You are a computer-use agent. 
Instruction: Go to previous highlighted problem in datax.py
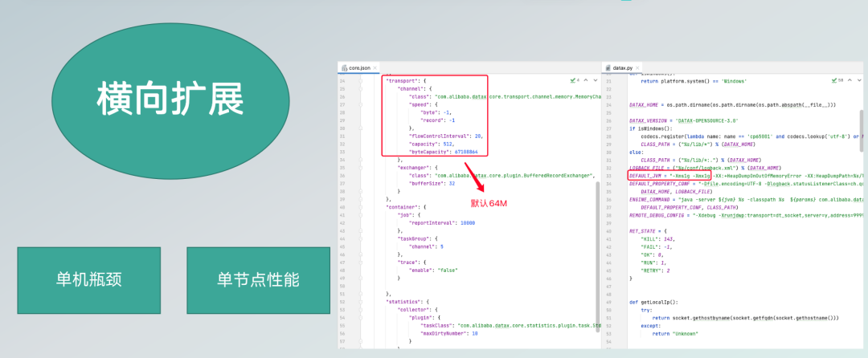(x=850, y=80)
